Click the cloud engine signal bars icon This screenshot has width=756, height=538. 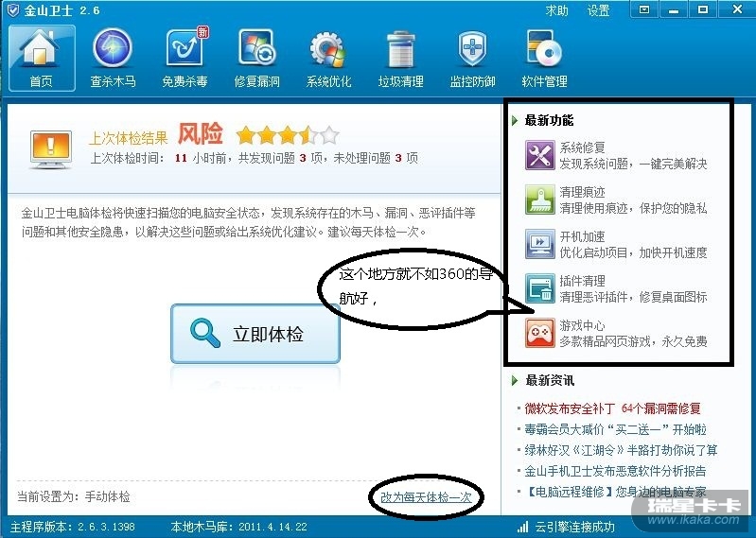click(522, 527)
